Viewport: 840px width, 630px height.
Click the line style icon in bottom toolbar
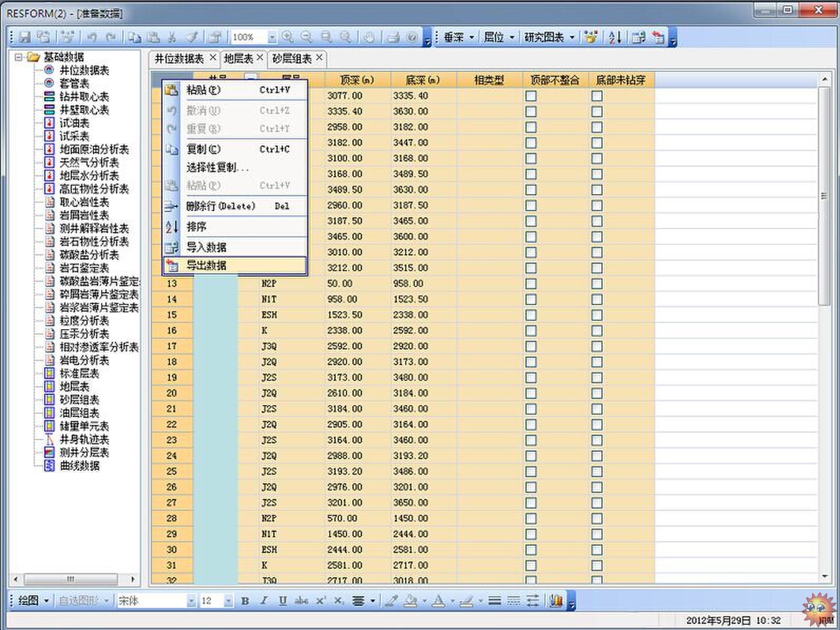click(494, 600)
